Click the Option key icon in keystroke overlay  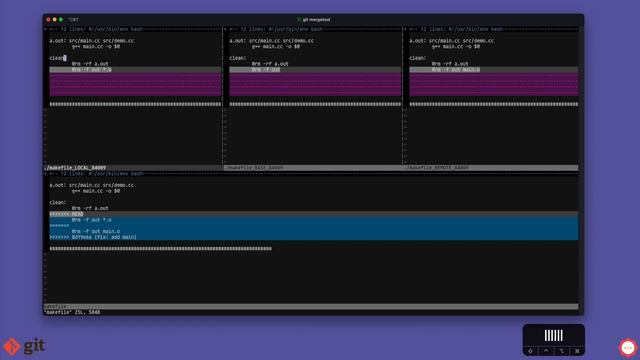tap(562, 351)
